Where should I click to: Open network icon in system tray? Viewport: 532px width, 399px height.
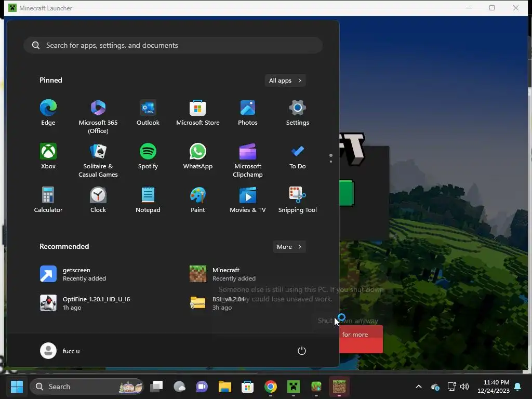pos(451,387)
